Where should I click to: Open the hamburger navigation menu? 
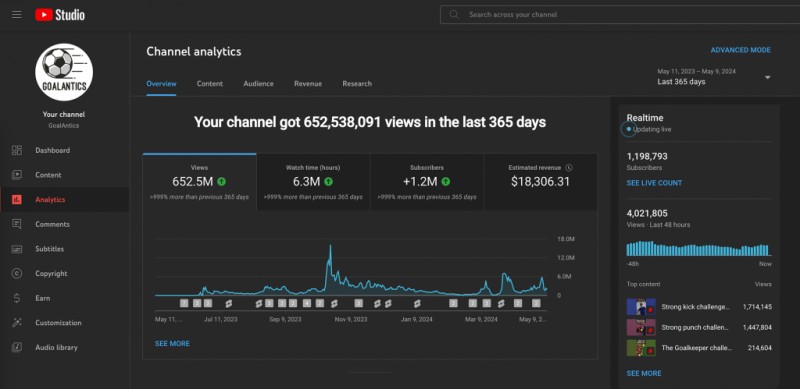coord(17,15)
